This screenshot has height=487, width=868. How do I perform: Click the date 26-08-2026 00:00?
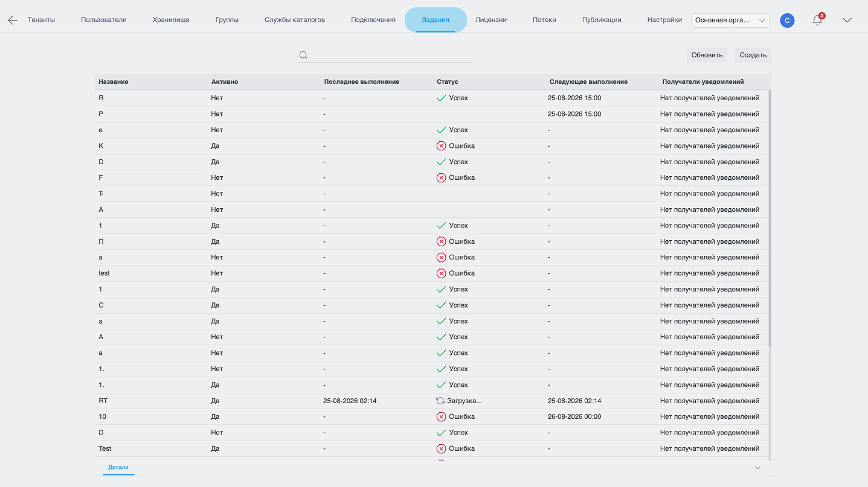pos(574,416)
